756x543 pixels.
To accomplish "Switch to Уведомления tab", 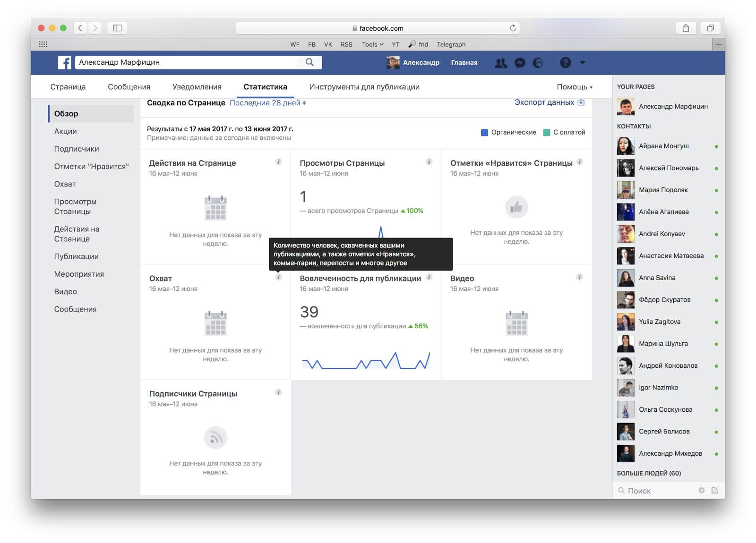I will point(197,87).
